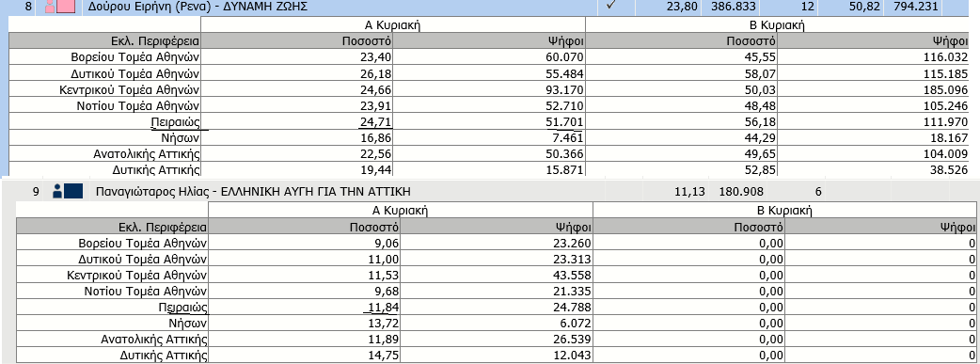The image size is (980, 364).
Task: Click the Α Κυριακή header in the Δούρου table
Action: (392, 25)
